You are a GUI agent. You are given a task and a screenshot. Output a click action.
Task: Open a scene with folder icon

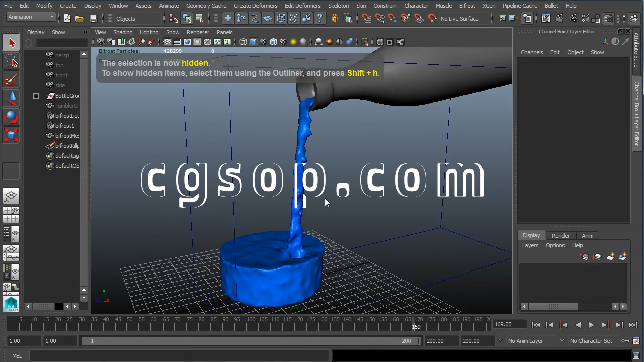click(79, 19)
